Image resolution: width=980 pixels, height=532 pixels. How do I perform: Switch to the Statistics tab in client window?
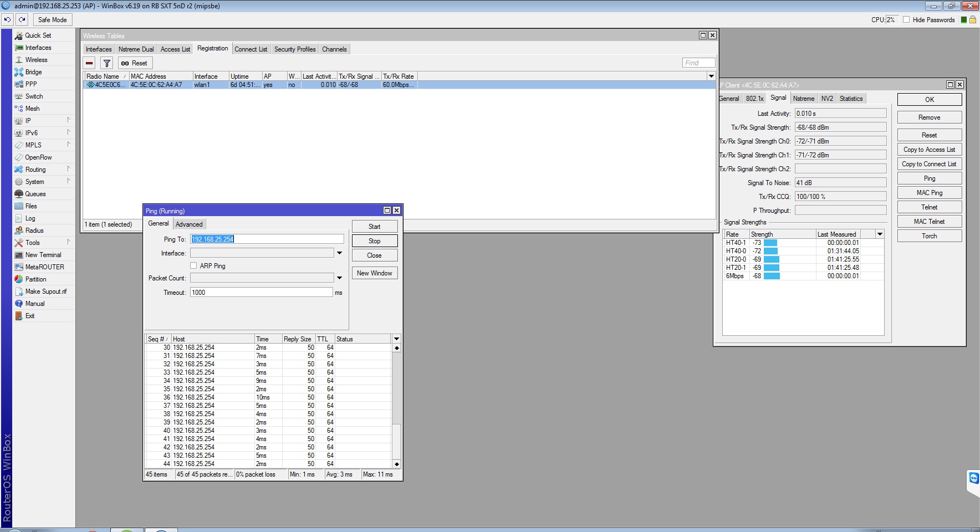(851, 99)
